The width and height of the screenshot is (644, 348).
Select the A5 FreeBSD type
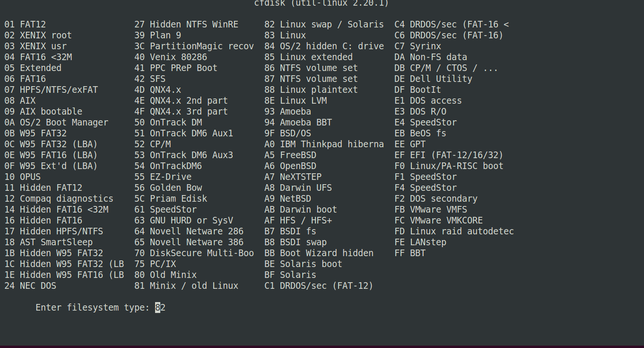click(290, 155)
